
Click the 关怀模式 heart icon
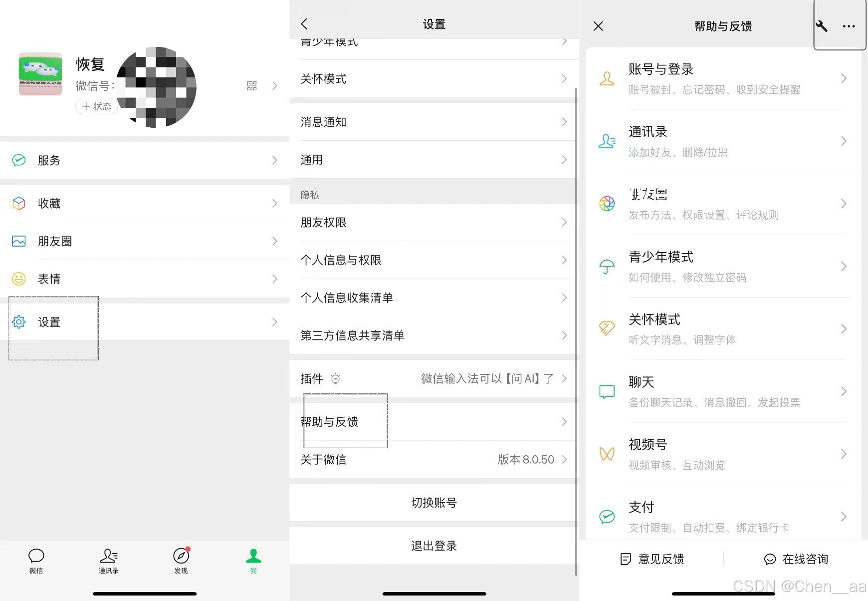point(607,328)
